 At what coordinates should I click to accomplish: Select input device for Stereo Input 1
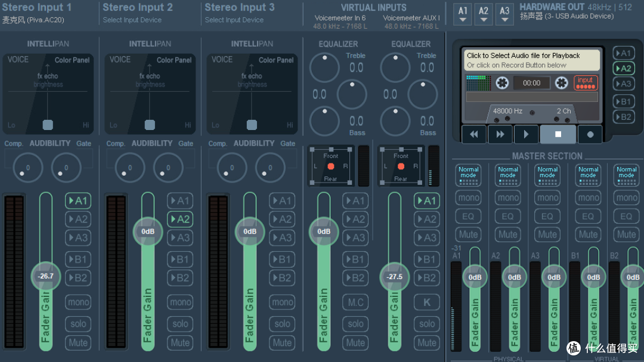tap(33, 20)
